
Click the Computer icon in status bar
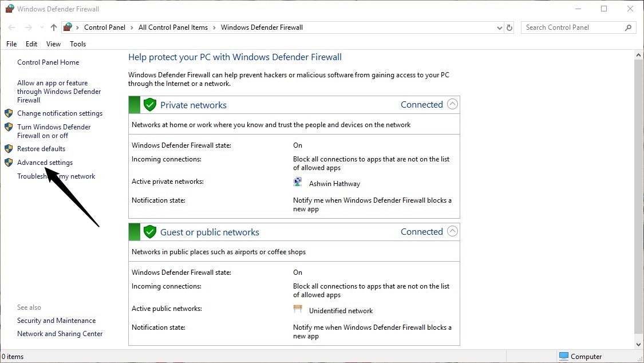[563, 356]
